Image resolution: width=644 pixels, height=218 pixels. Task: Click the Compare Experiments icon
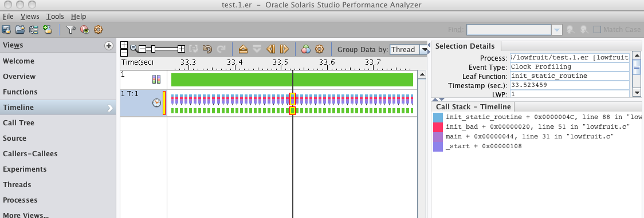pos(34,30)
